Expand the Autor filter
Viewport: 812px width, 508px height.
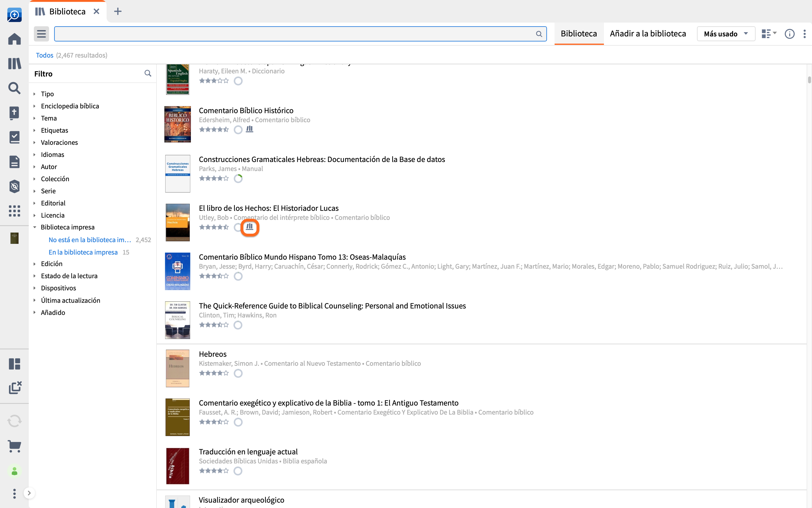[35, 167]
